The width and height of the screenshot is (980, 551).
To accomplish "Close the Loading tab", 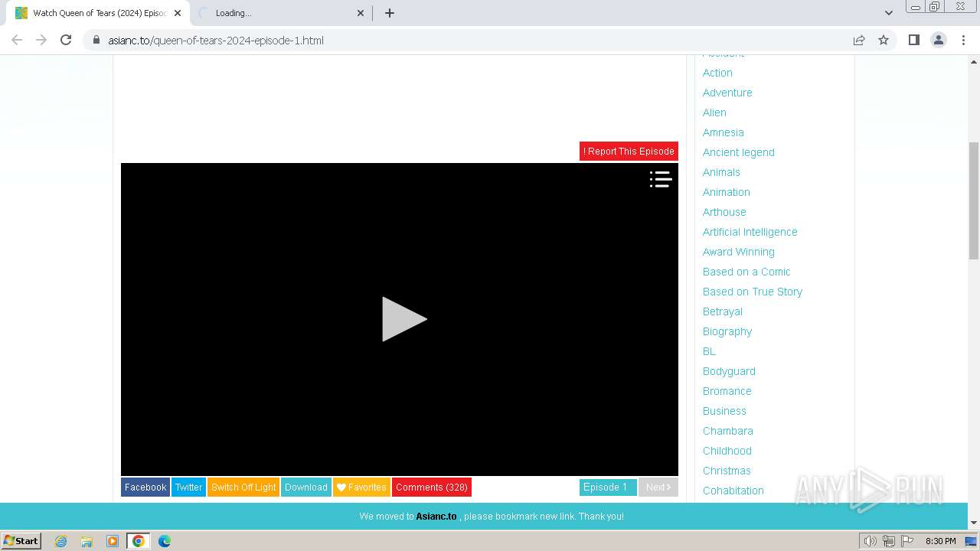I will pyautogui.click(x=361, y=13).
